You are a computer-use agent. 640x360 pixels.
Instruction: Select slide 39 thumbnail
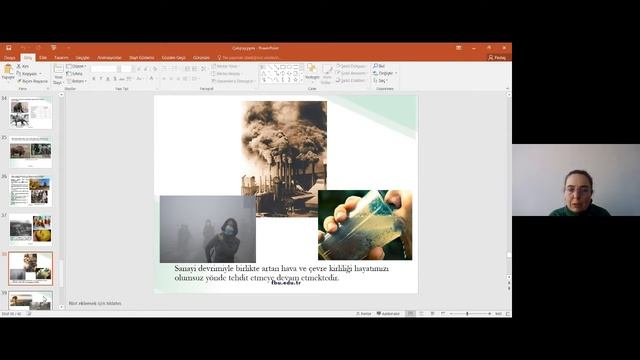click(31, 300)
